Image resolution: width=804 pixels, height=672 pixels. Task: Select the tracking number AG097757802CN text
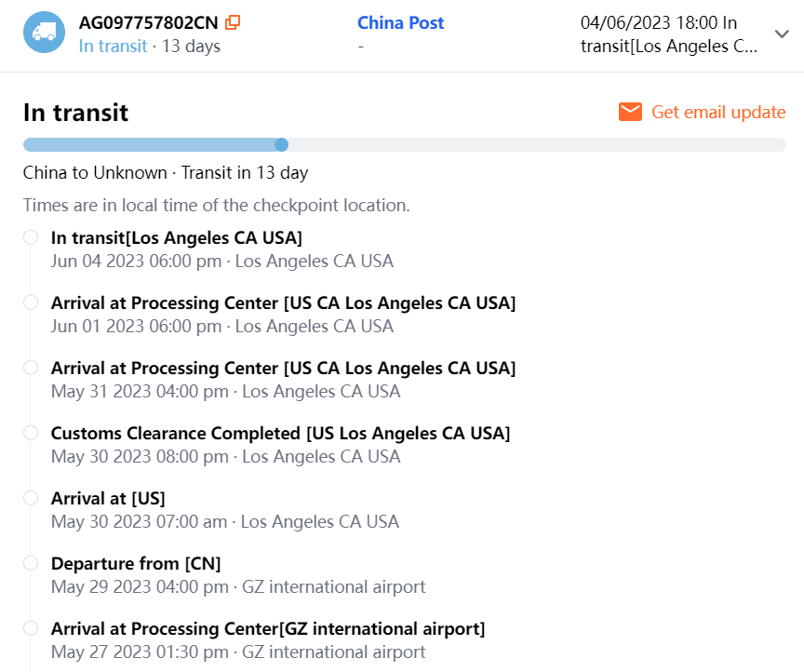148,22
